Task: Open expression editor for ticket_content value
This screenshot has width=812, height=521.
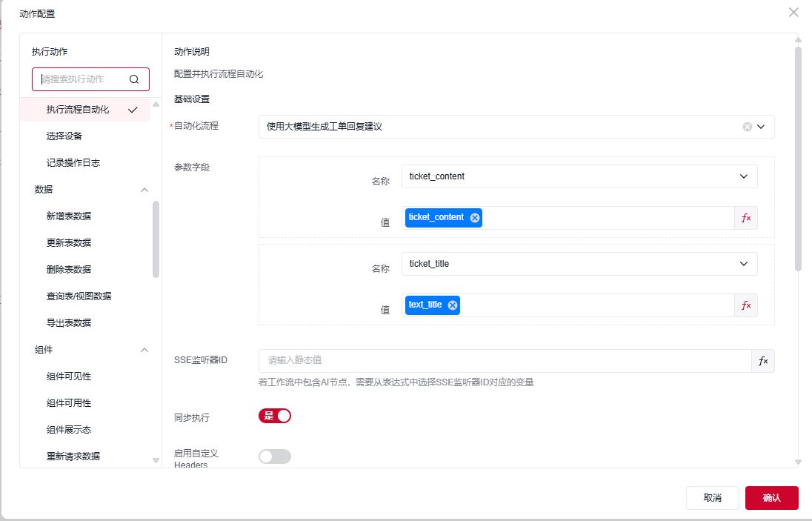Action: (x=746, y=218)
